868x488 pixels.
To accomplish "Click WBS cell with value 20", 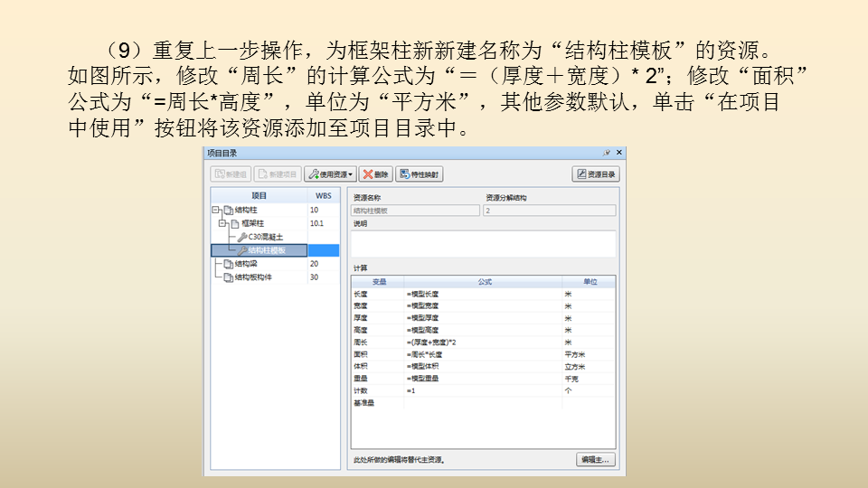I will [x=324, y=264].
